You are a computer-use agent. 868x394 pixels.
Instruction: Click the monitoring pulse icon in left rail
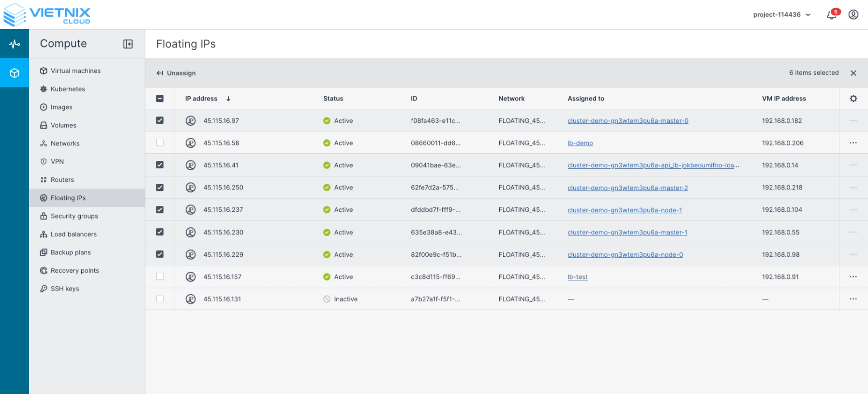(15, 44)
